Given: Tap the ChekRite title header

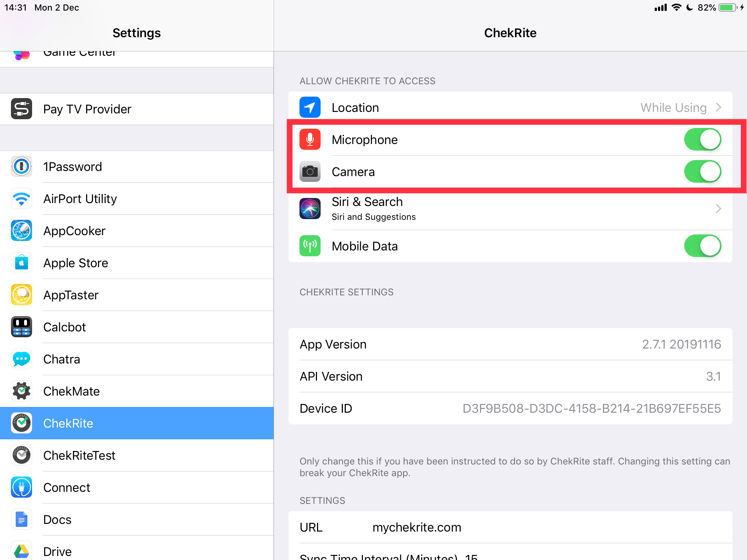Looking at the screenshot, I should [x=510, y=33].
